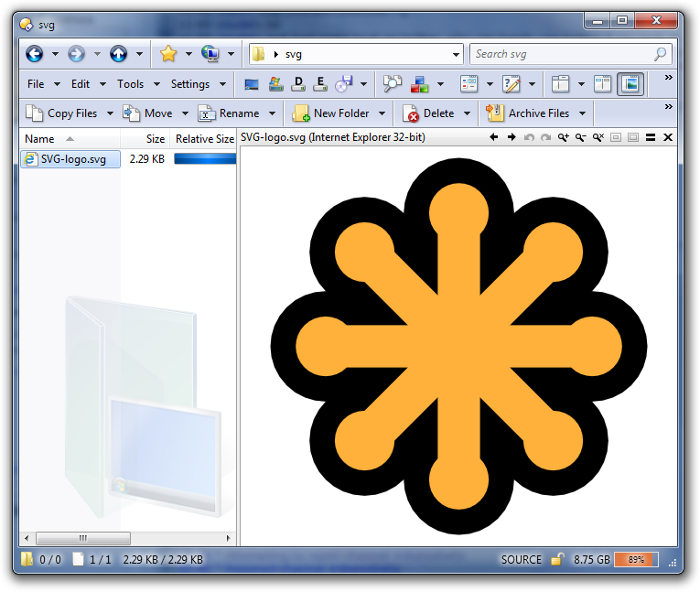Open the viewer pane menu icon
Viewport: 700px width, 592px height.
(651, 137)
